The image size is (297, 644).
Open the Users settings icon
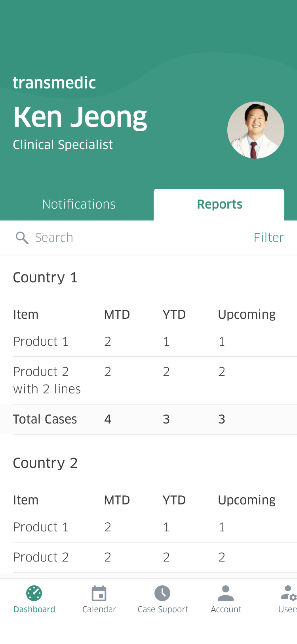pos(288,593)
